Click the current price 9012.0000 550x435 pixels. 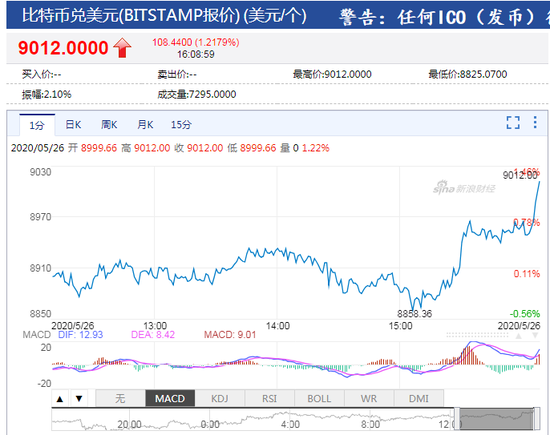(63, 48)
